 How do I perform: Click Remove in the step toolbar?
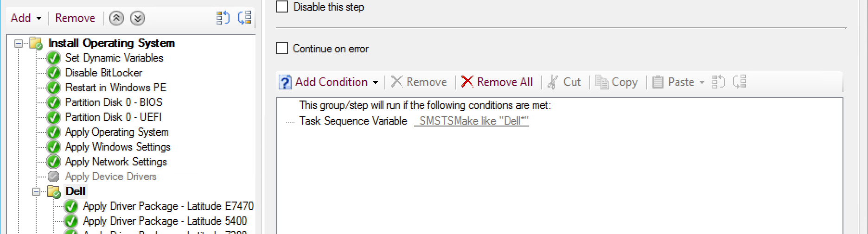click(x=75, y=18)
